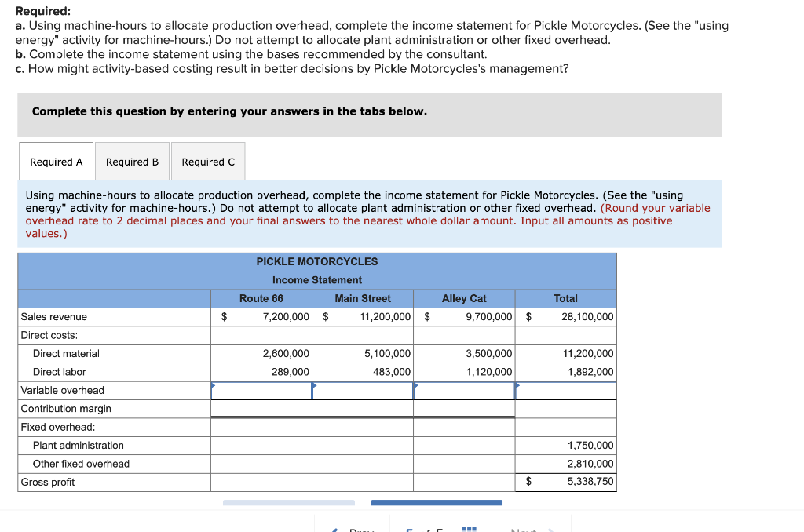Select Contribution margin cell under Main Street
Screen dimensions: 804x532
(x=363, y=408)
